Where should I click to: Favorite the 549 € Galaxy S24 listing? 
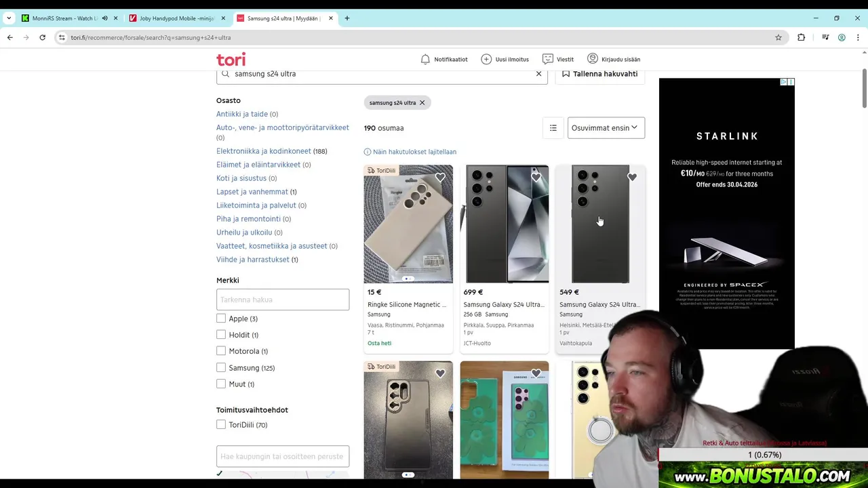(632, 178)
